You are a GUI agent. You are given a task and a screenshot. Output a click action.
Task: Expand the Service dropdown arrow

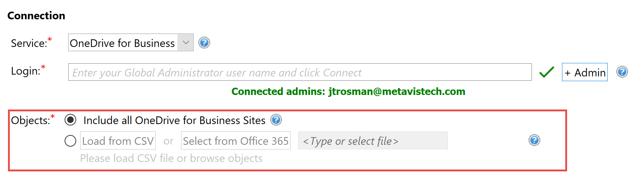coord(186,43)
